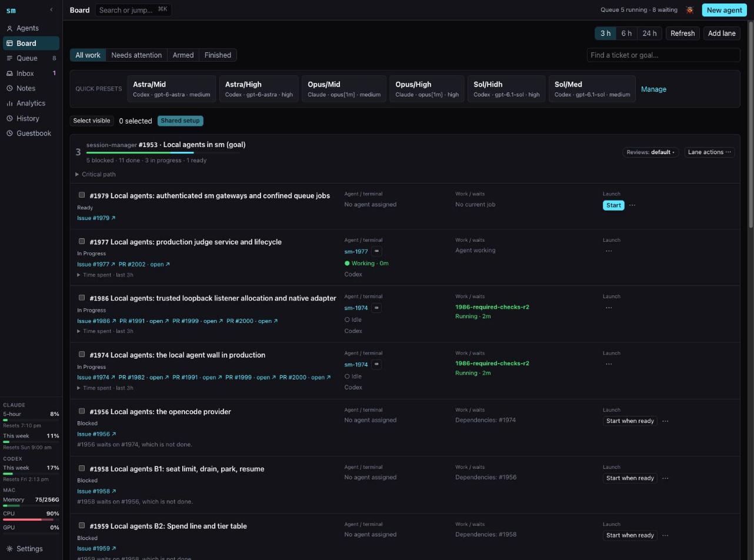Expand Time spent under ticket #1977

coord(105,275)
